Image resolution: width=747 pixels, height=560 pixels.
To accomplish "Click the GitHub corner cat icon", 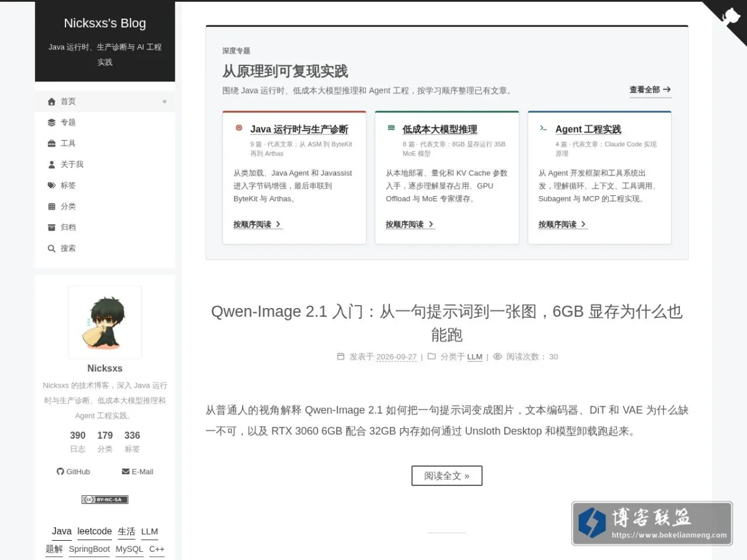I will coord(731,16).
